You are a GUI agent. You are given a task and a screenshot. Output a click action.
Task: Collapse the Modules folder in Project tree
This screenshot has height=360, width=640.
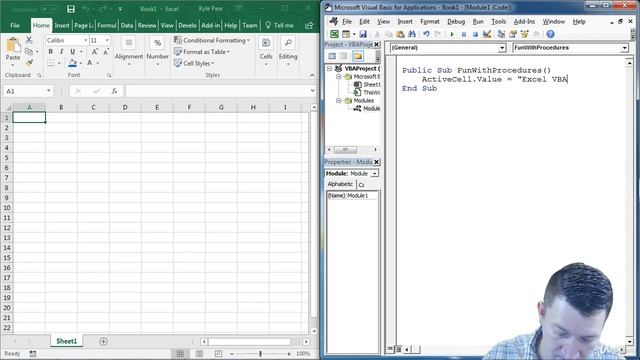[339, 100]
